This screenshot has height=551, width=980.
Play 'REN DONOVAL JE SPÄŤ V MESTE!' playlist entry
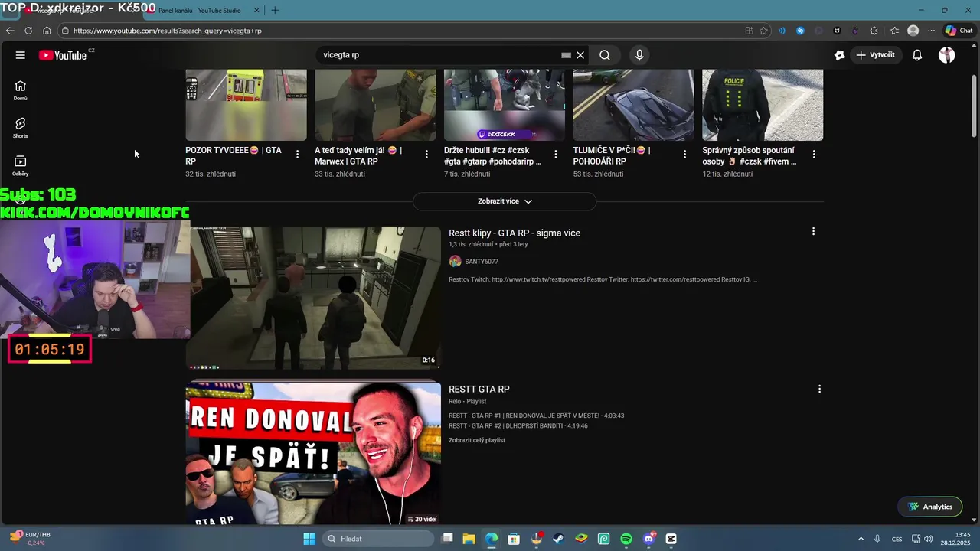(x=536, y=416)
